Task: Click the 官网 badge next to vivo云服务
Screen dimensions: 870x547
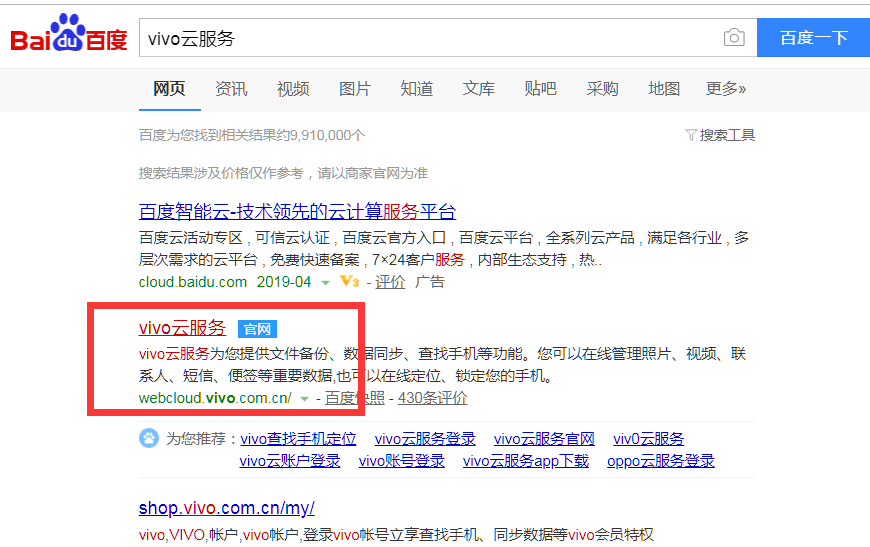Action: [257, 329]
